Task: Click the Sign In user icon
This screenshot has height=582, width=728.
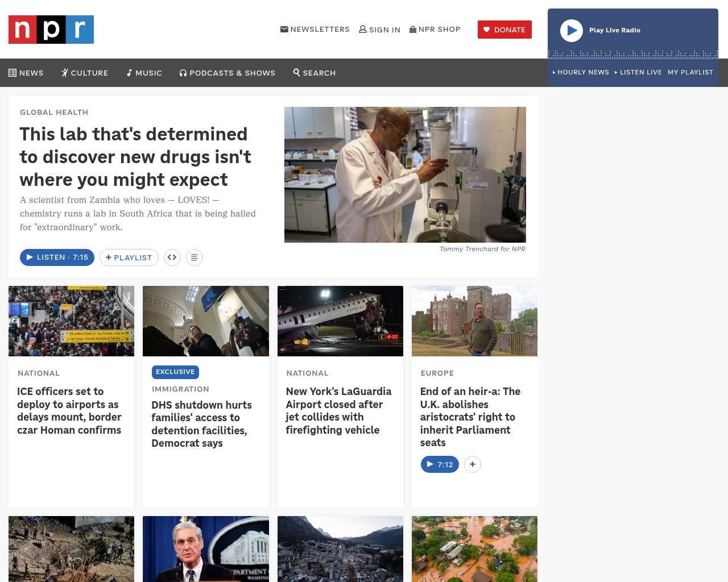Action: (x=363, y=29)
